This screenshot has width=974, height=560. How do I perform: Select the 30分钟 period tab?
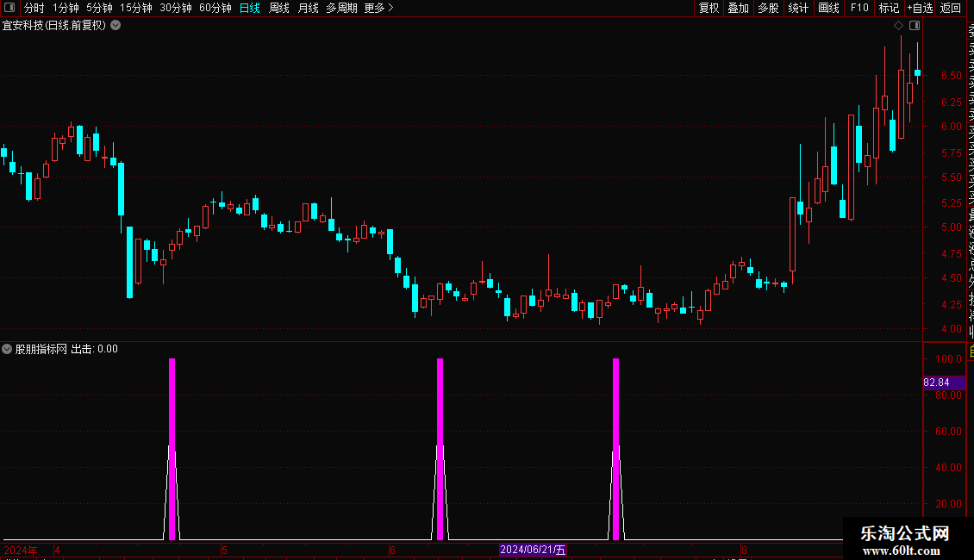tap(176, 8)
